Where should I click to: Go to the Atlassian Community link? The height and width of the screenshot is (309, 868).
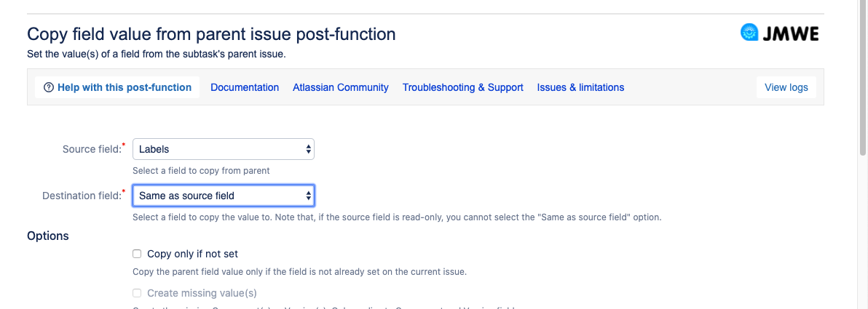(341, 87)
